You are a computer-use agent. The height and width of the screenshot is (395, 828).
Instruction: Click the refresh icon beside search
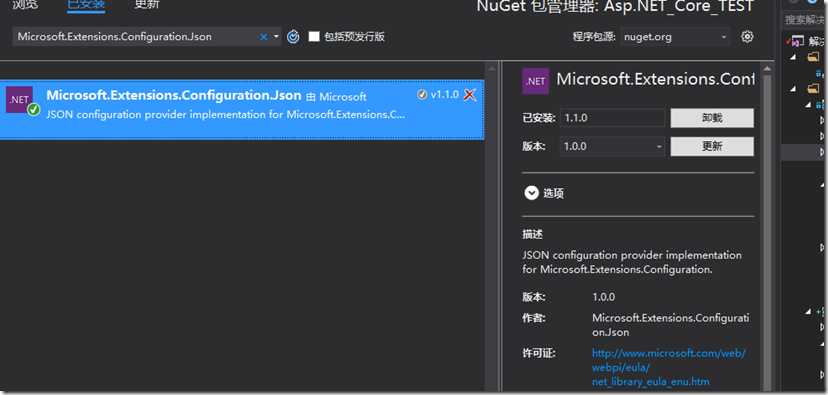[293, 36]
